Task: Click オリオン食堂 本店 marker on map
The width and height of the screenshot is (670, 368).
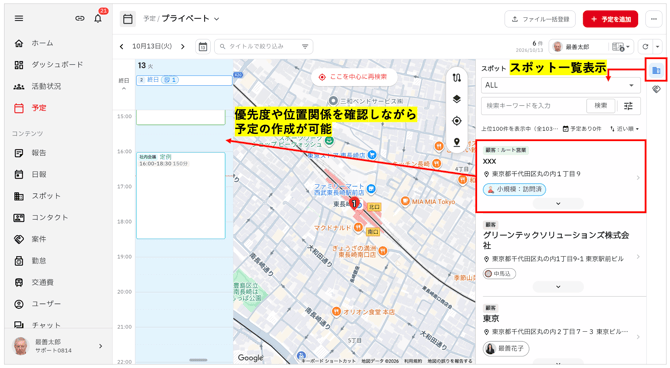Action: pyautogui.click(x=336, y=312)
